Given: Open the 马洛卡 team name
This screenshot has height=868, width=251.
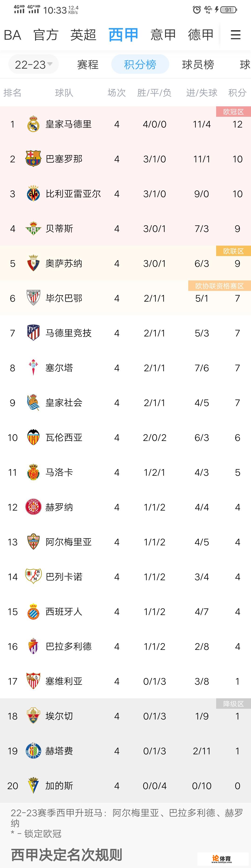Looking at the screenshot, I should tap(59, 472).
